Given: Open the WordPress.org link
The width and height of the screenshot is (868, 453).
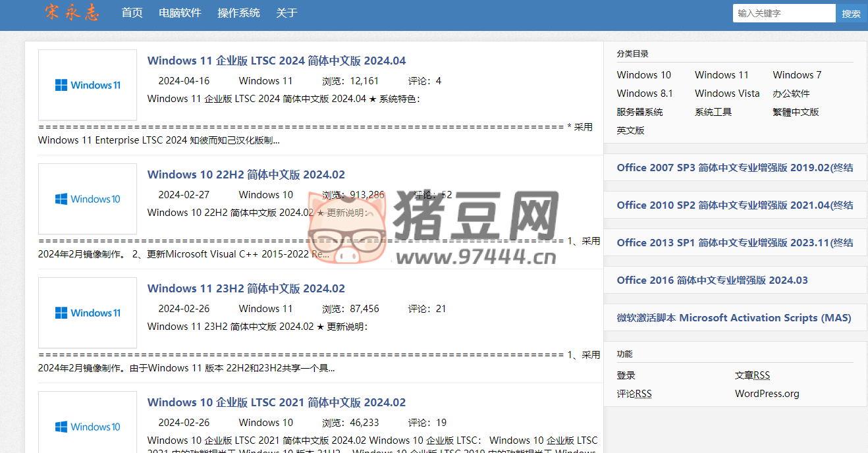Looking at the screenshot, I should [766, 393].
